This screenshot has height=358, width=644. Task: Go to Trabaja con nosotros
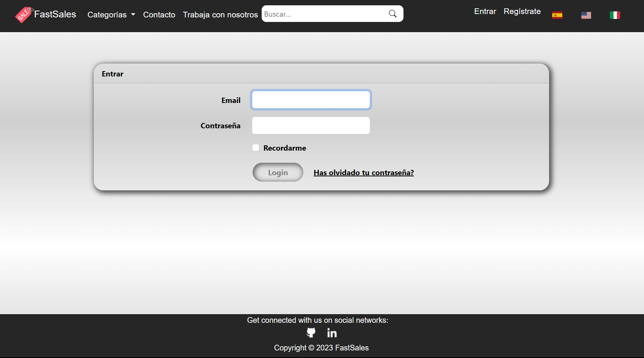point(220,15)
